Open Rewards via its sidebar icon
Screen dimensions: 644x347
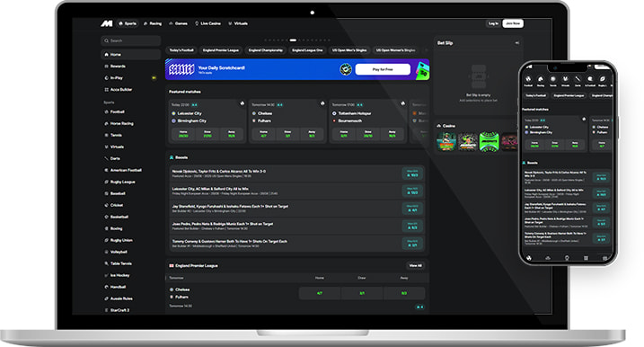(106, 67)
